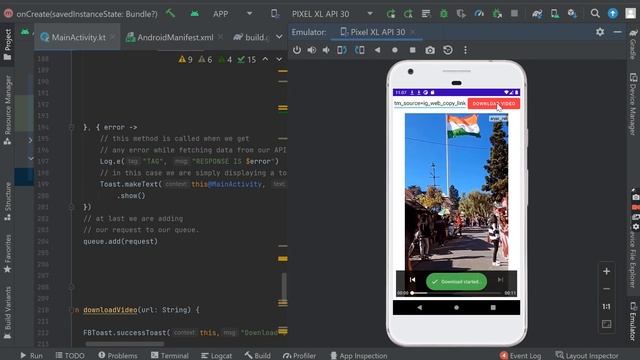Click the IDE update arrow icon
The image size is (640, 360).
[613, 13]
